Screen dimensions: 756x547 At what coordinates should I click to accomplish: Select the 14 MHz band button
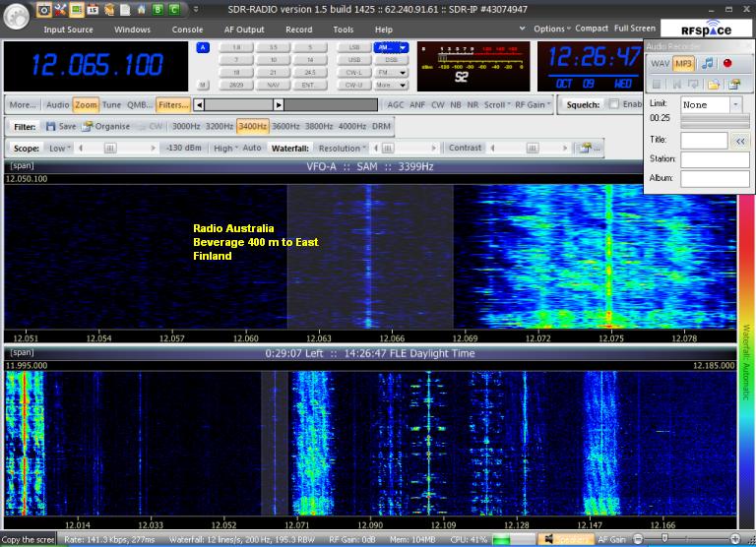pyautogui.click(x=310, y=60)
